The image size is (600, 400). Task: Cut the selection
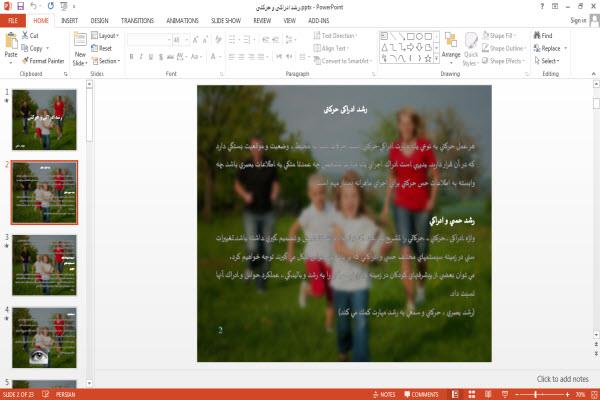[30, 36]
